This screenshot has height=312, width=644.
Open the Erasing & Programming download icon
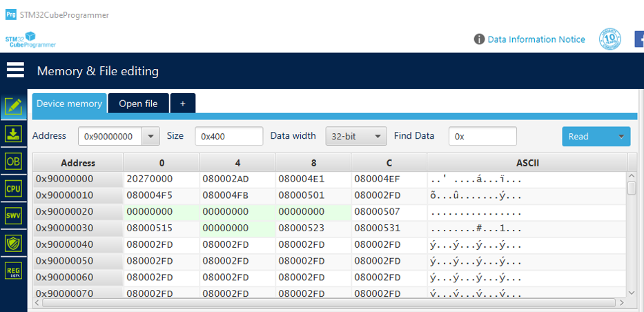(14, 134)
